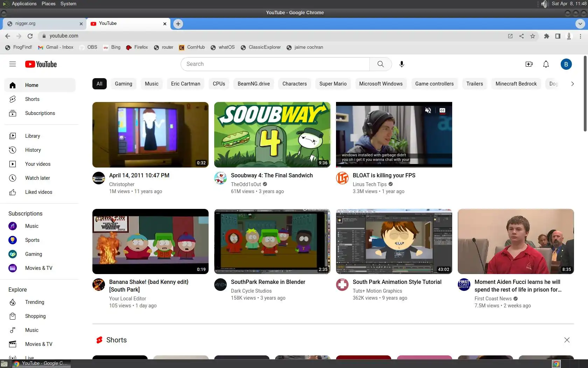
Task: Close the Shorts shelf
Action: pos(567,340)
